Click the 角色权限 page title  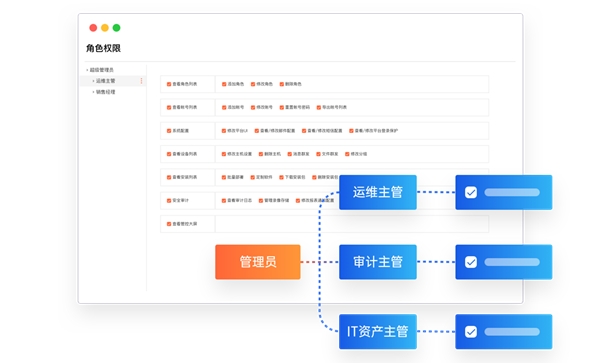point(103,48)
